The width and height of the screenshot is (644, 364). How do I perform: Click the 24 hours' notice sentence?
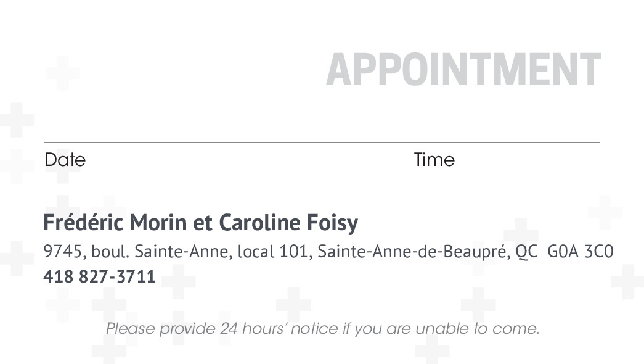(x=322, y=328)
